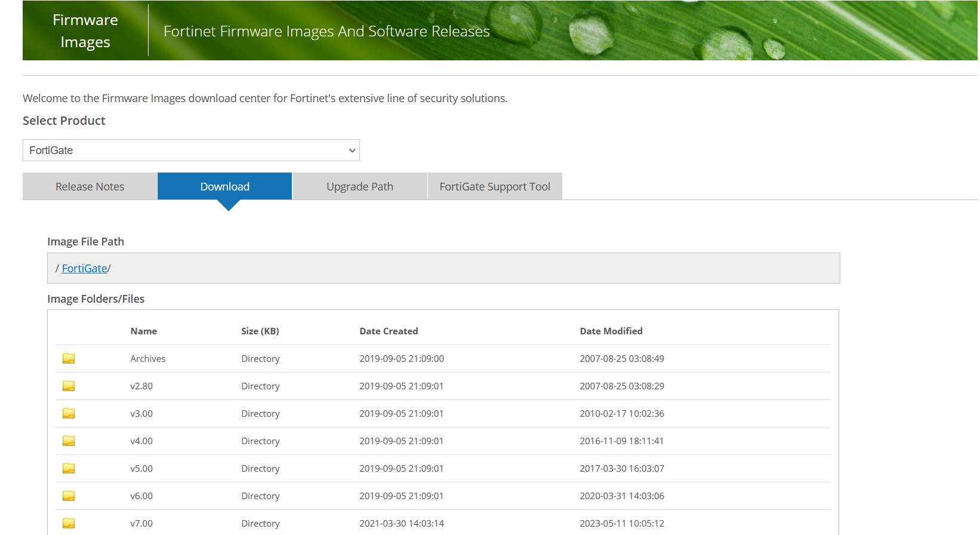Open the v5.00 directory name

point(141,469)
